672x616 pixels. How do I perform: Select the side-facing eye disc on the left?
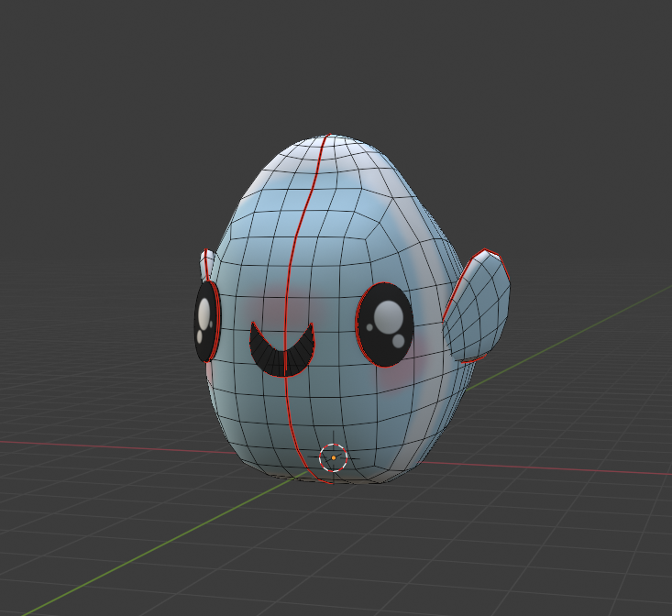click(x=207, y=322)
